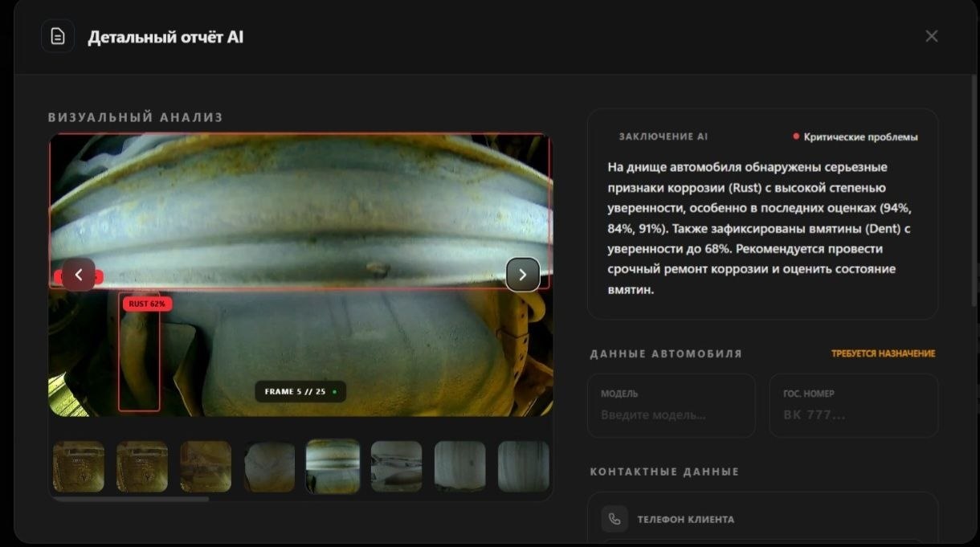Select the second frame thumbnail
This screenshot has height=547, width=980.
click(142, 466)
